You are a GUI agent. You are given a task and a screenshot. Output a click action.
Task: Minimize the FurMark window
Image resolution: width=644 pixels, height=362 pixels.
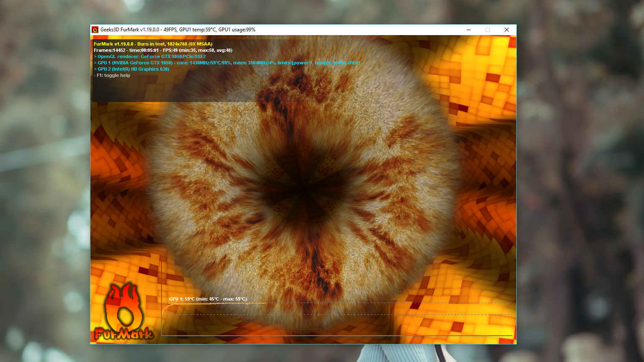469,30
